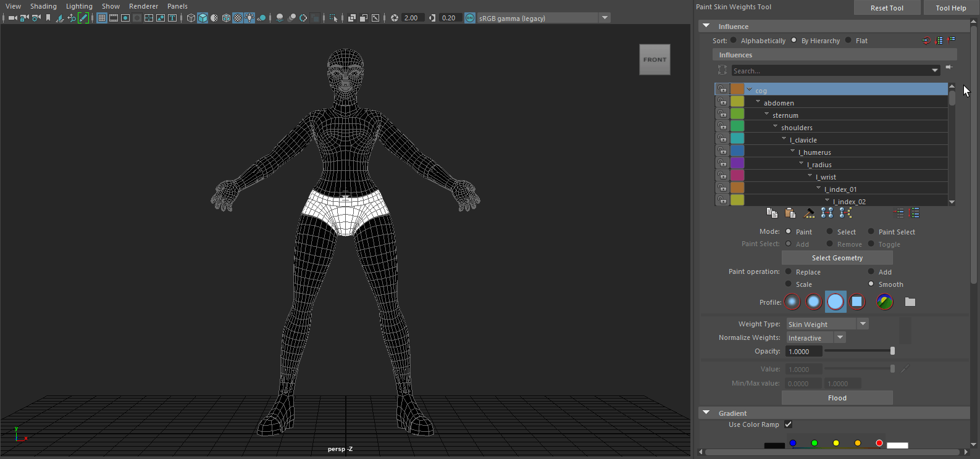Collapse the Gradient section

[x=706, y=413]
